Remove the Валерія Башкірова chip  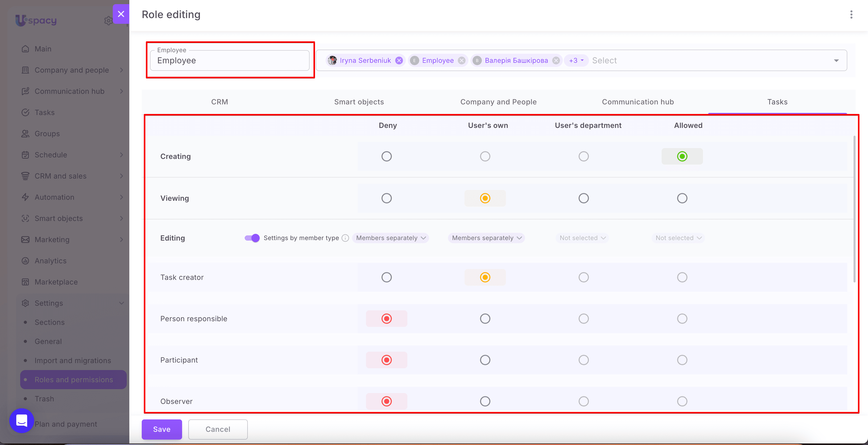(x=556, y=60)
